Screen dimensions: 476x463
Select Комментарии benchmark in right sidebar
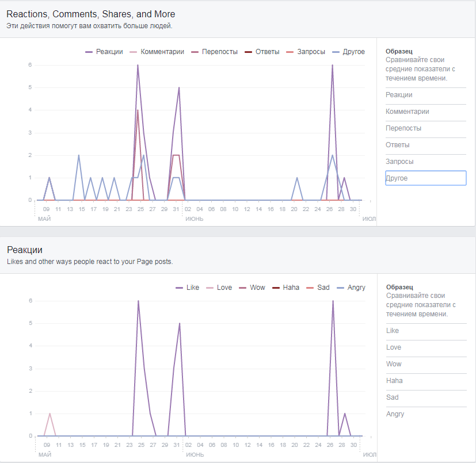[x=407, y=112]
